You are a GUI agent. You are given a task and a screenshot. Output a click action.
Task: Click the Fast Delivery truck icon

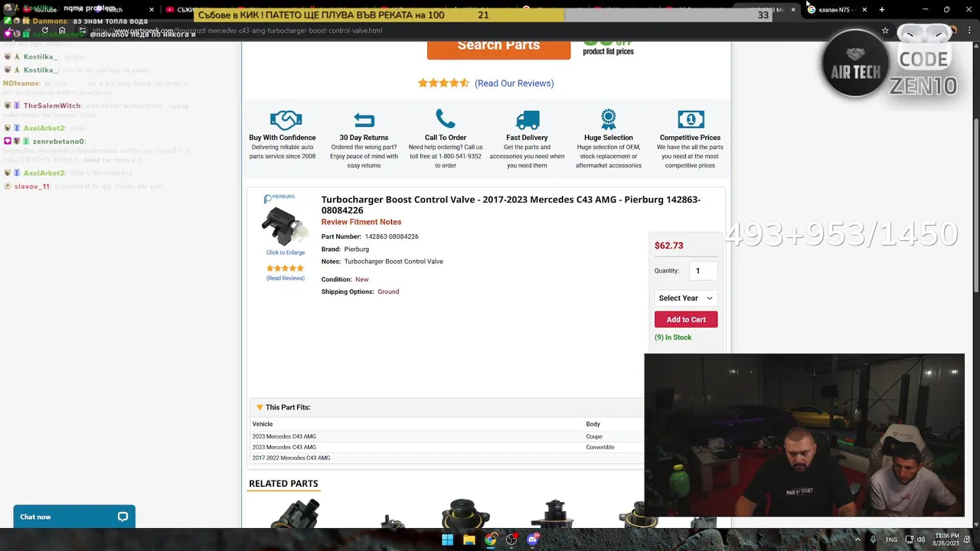point(528,120)
